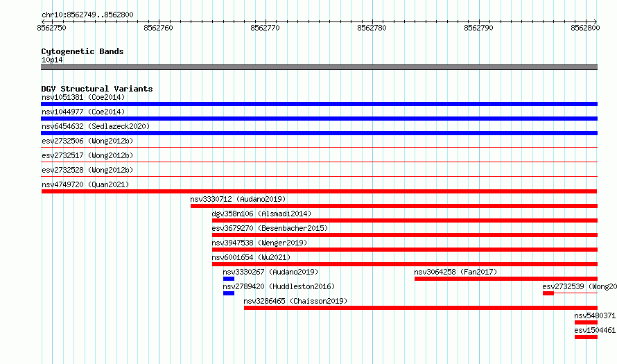Open variant label nsv4749720 (Quan2021)
The height and width of the screenshot is (364, 617).
click(x=85, y=184)
